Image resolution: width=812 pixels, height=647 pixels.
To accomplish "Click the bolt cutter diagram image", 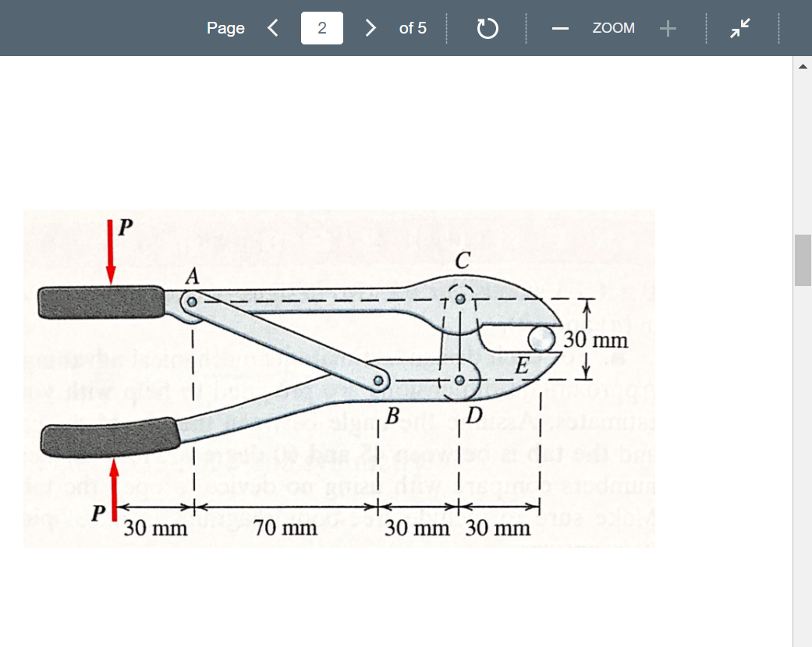I will (x=339, y=378).
